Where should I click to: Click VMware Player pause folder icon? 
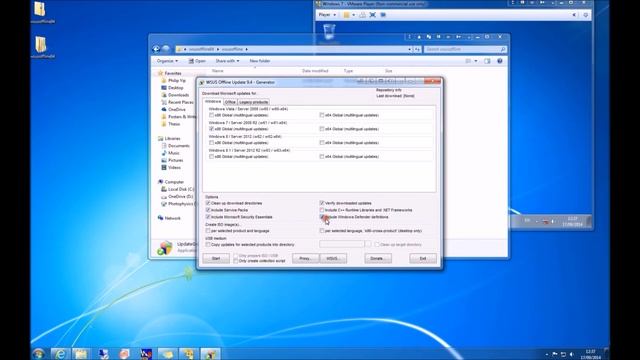pyautogui.click(x=346, y=15)
